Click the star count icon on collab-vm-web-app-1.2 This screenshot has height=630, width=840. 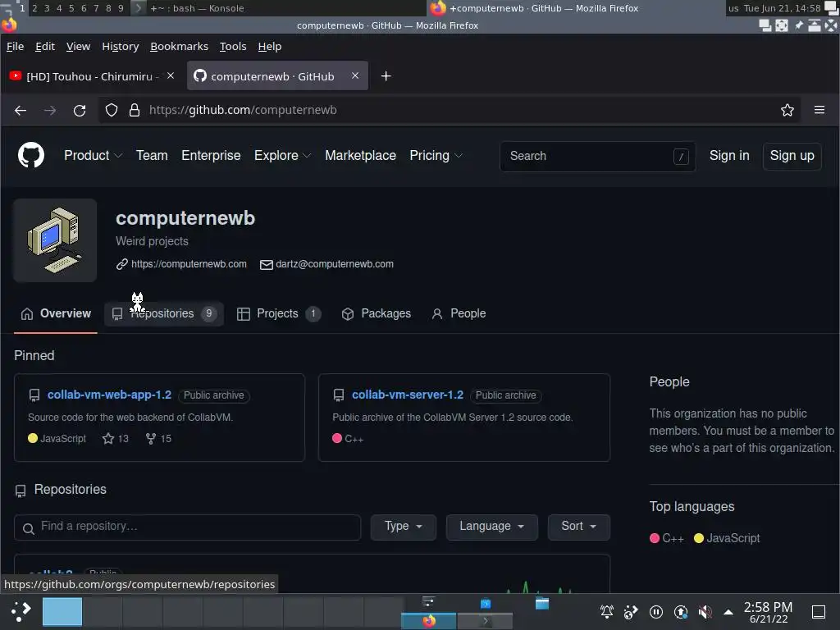coord(108,439)
